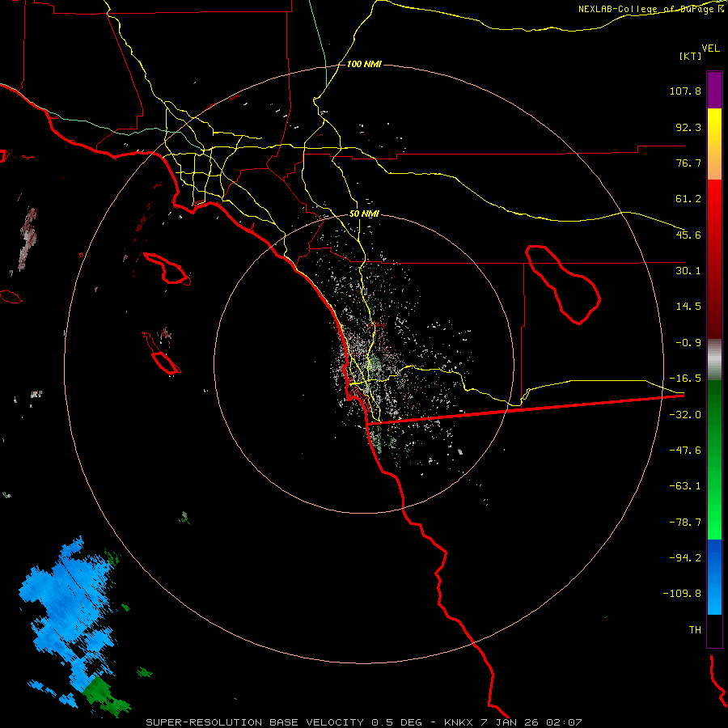The image size is (728, 728).
Task: Click the -78.7 legend value
Action: pyautogui.click(x=685, y=523)
